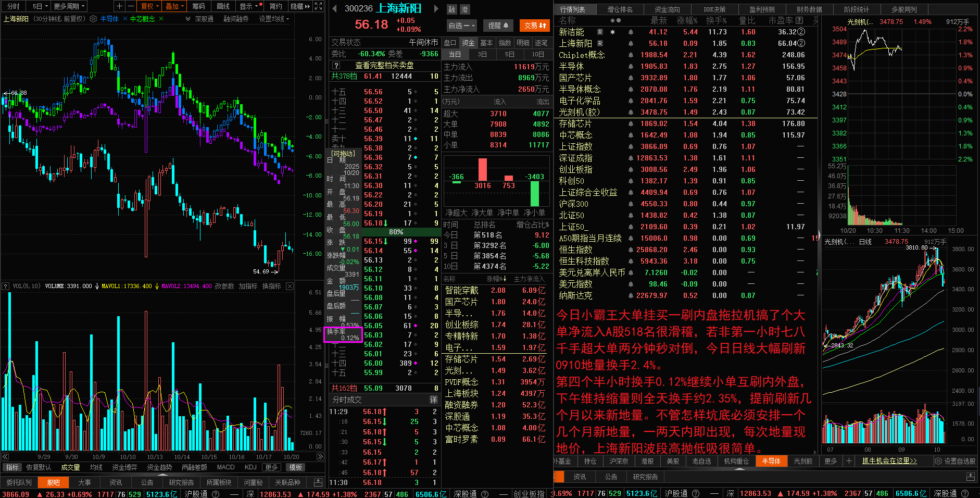Toggle 简约 simple mode
The height and width of the screenshot is (498, 980).
coord(275,6)
